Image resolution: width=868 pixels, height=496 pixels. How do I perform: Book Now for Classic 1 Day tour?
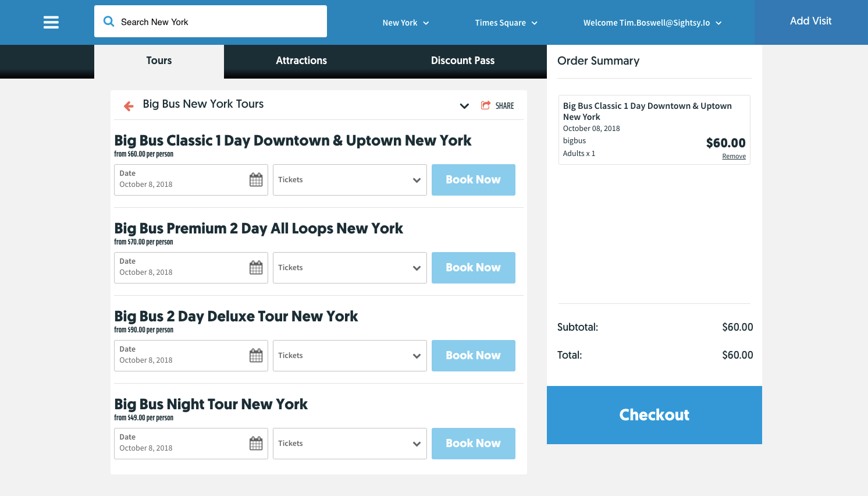[474, 180]
